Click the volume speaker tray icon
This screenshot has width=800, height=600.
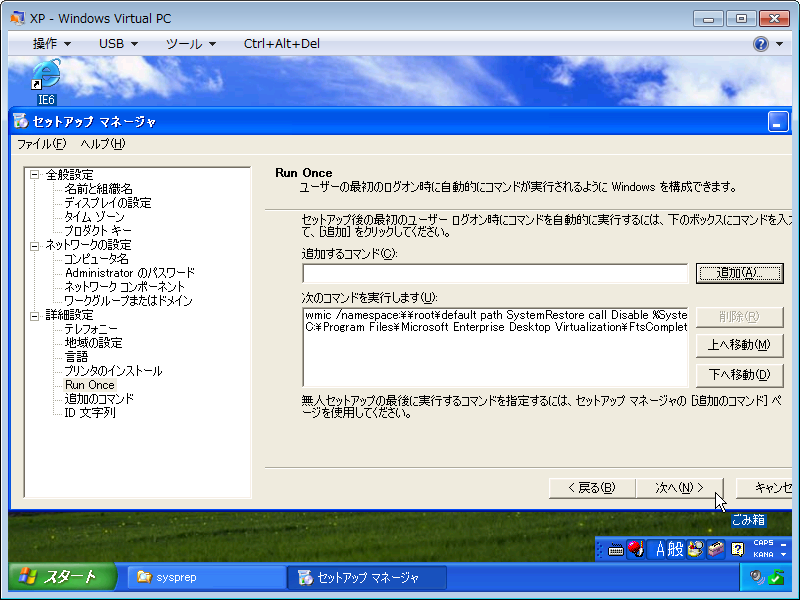coord(757,578)
